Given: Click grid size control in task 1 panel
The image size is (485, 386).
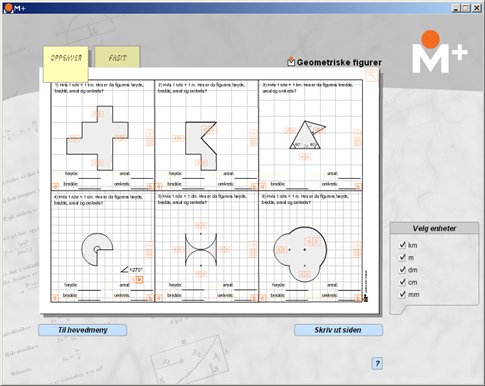Looking at the screenshot, I should click(x=150, y=138).
